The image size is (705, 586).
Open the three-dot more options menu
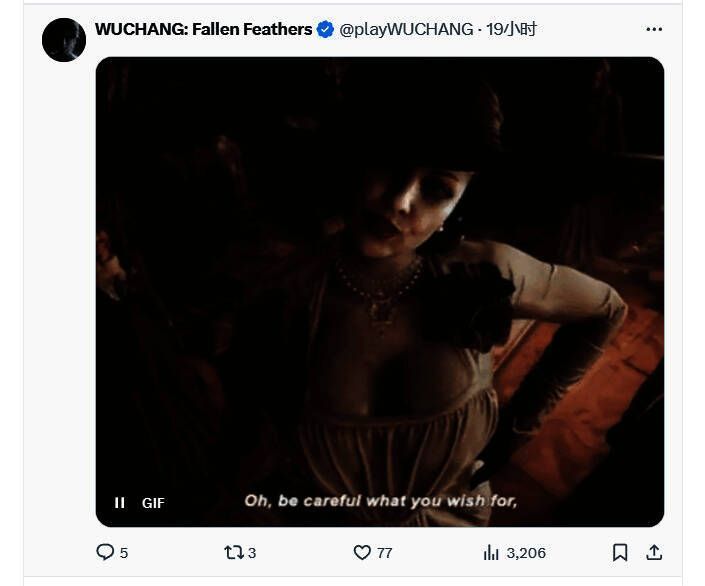pyautogui.click(x=654, y=30)
